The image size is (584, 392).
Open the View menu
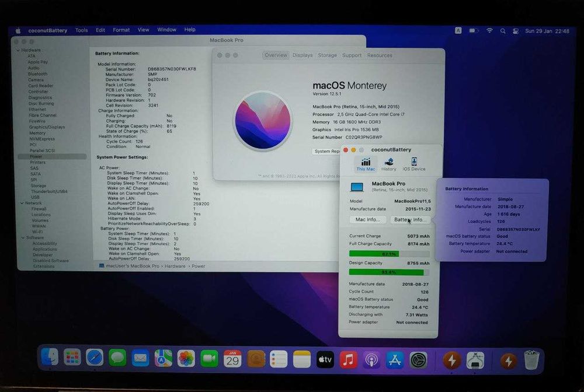(144, 30)
